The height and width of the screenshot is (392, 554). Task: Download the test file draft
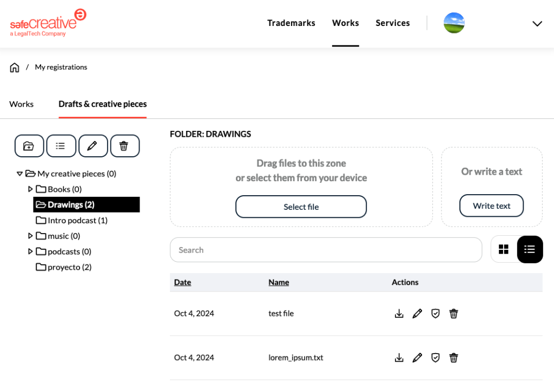point(399,314)
